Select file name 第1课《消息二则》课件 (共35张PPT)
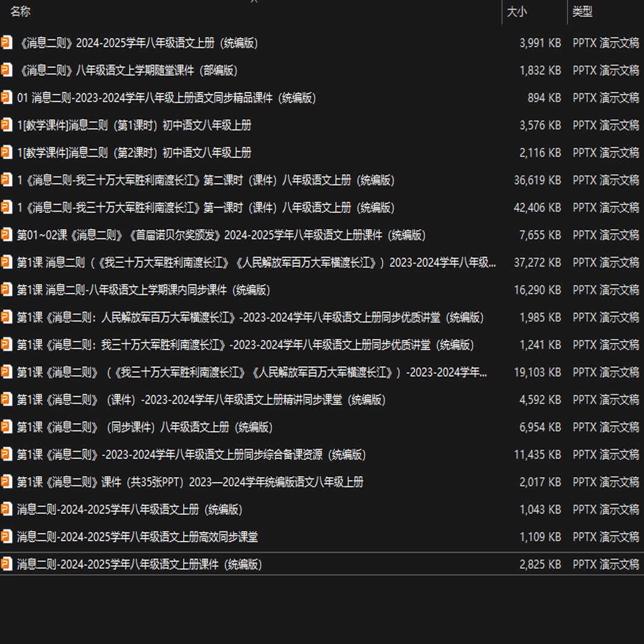The height and width of the screenshot is (644, 644). pyautogui.click(x=190, y=482)
